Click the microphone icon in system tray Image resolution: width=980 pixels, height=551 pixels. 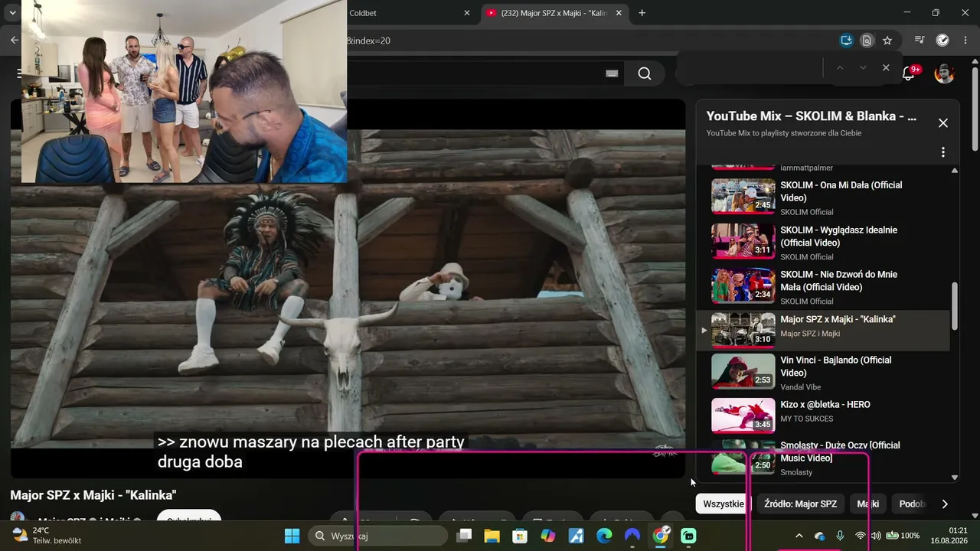coord(840,536)
